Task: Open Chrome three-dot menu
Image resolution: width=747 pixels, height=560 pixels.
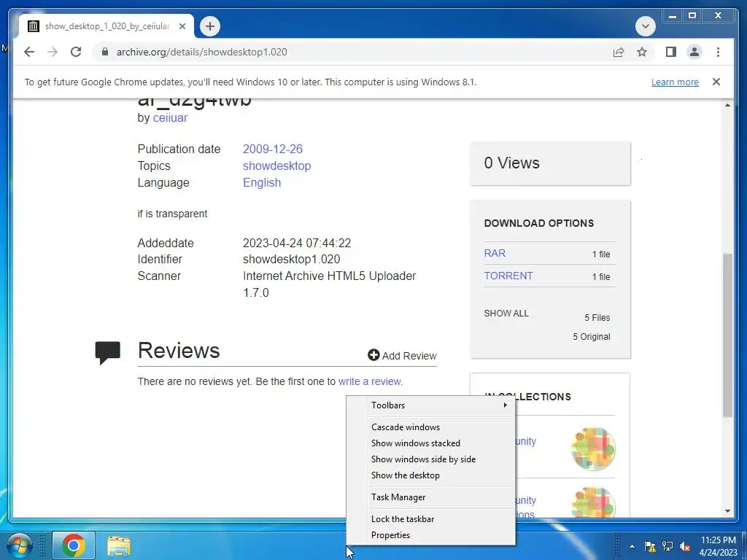Action: click(x=718, y=52)
